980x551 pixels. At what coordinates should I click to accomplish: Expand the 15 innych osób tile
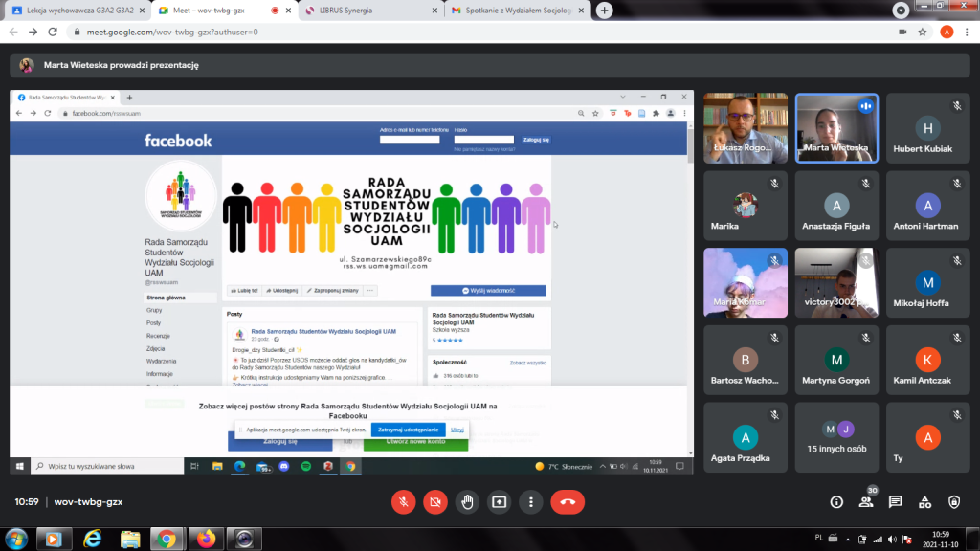tap(836, 437)
